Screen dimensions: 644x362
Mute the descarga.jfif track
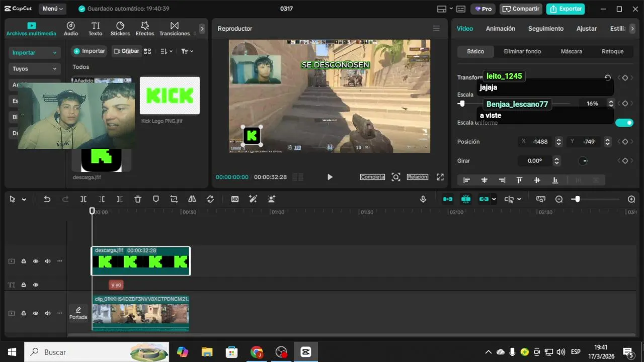click(48, 261)
